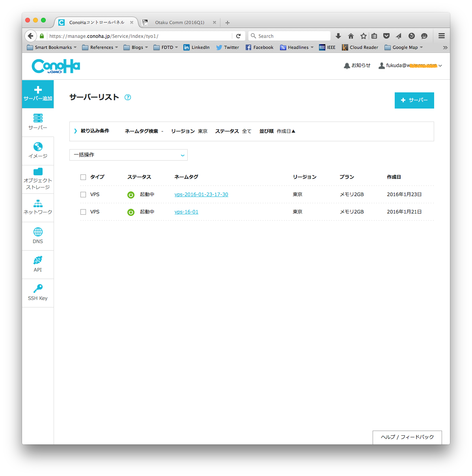Open vps-16-01 server link
472x476 pixels.
coord(187,212)
